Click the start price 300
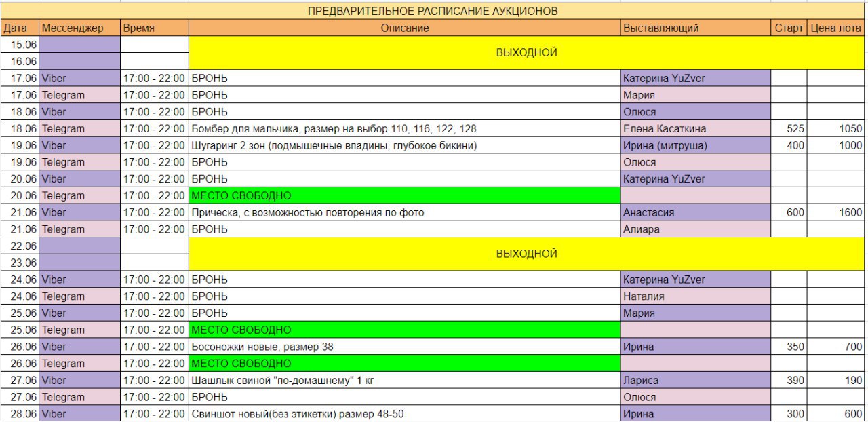 789,413
